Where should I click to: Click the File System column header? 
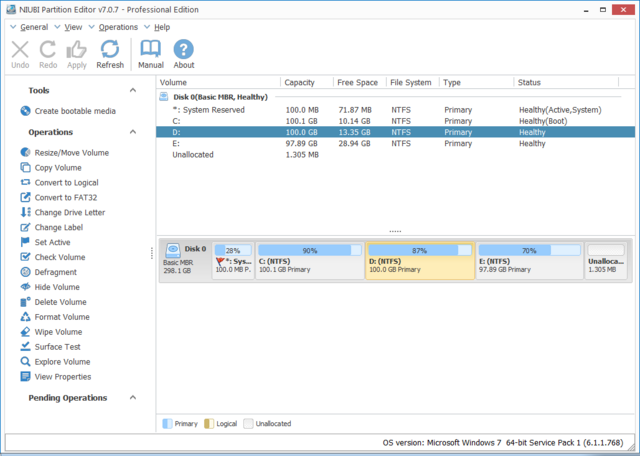413,82
